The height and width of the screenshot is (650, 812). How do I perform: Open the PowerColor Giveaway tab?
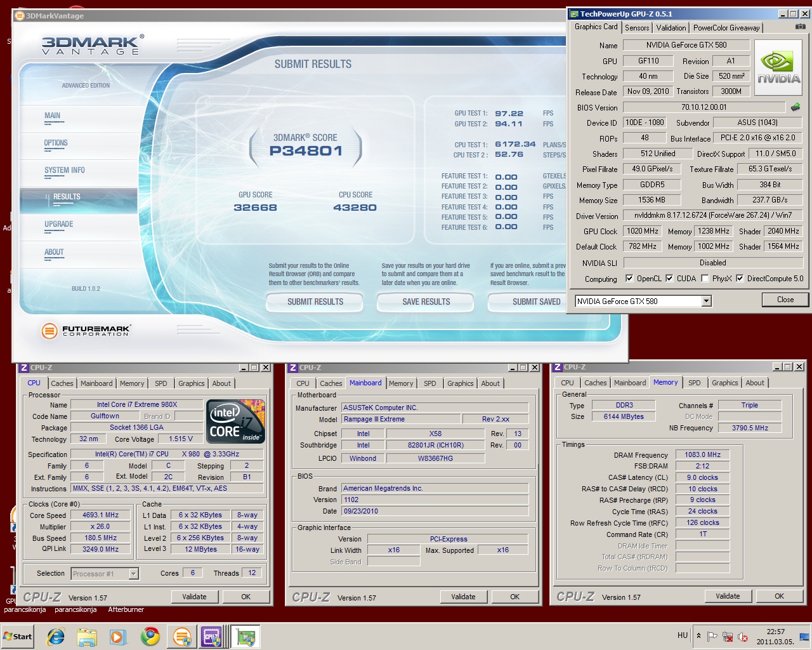[x=726, y=27]
